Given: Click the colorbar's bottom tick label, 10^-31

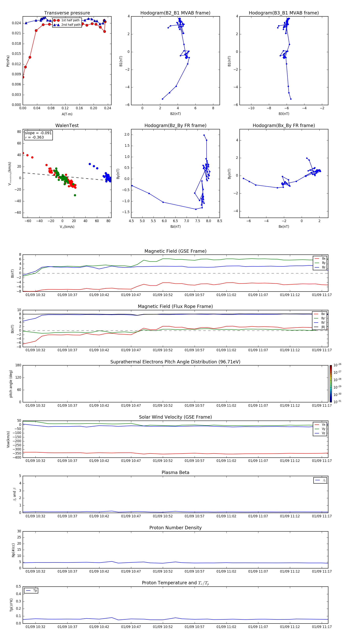Looking at the screenshot, I should click(x=337, y=402).
